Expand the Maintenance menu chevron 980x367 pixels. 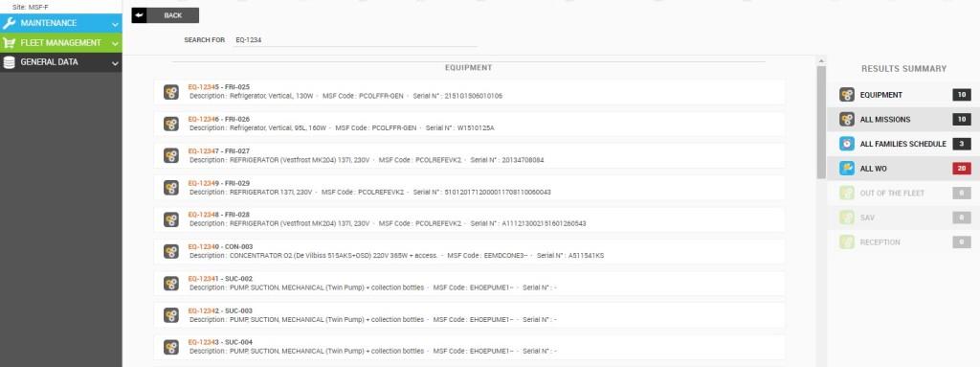point(115,24)
